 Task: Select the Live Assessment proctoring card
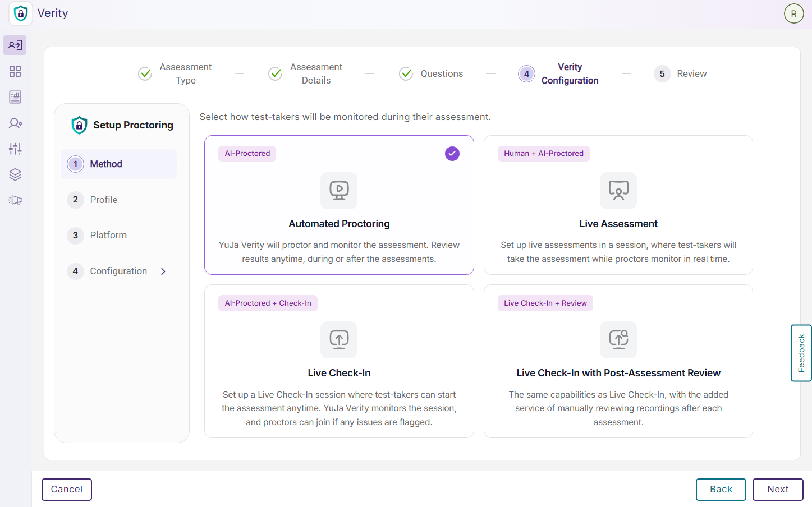[x=618, y=205]
